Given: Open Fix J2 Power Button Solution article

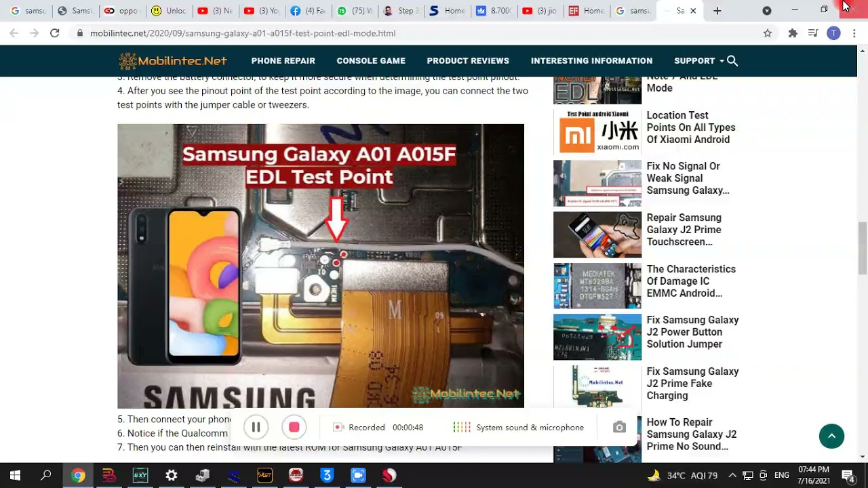Looking at the screenshot, I should pos(692,332).
